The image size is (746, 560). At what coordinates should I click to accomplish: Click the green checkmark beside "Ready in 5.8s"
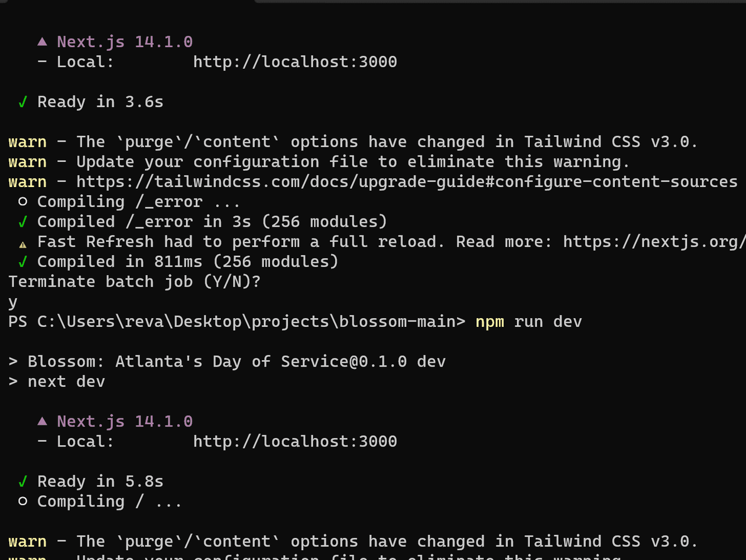23,482
